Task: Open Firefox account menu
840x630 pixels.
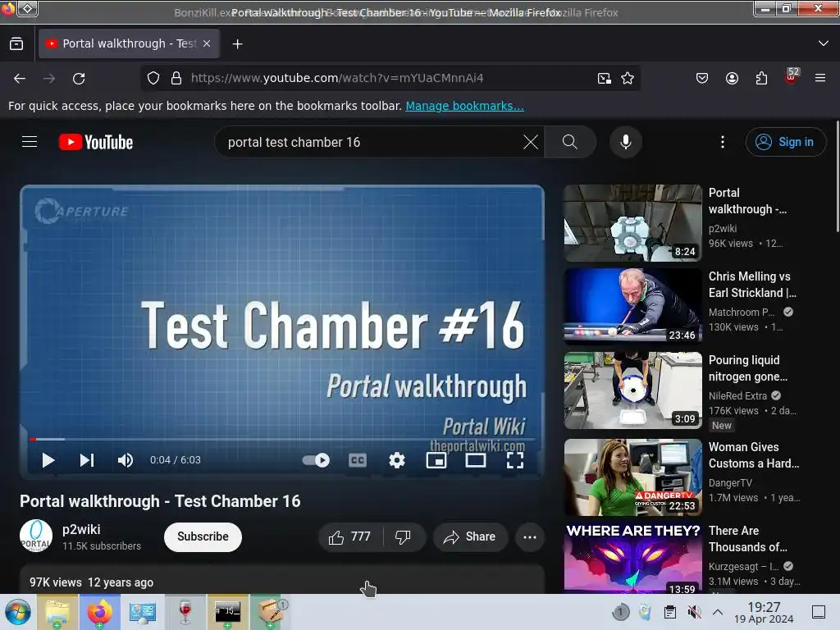Action: [x=732, y=78]
